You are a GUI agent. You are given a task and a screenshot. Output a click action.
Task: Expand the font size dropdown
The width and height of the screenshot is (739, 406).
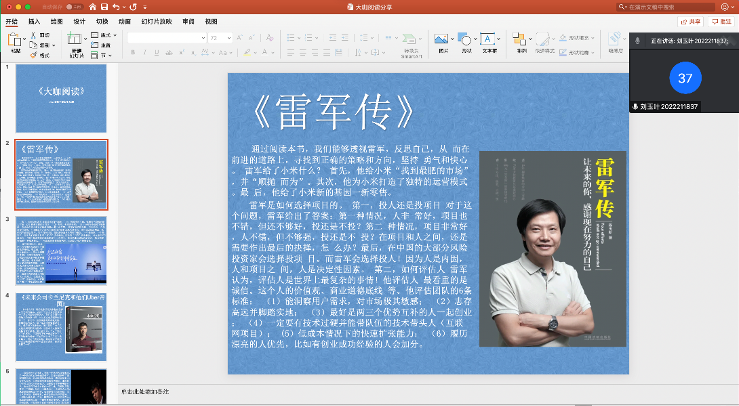228,37
